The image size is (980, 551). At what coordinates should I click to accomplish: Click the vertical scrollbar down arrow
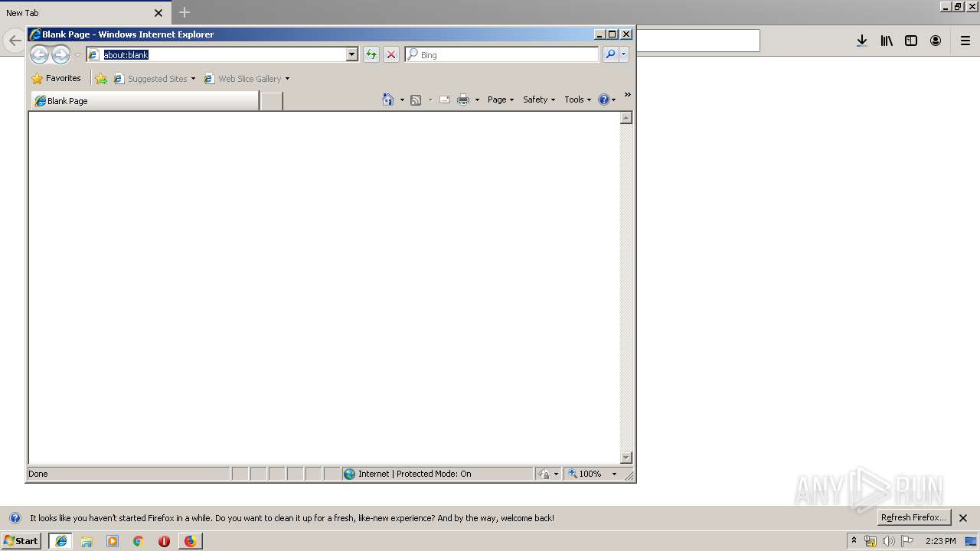click(x=626, y=458)
